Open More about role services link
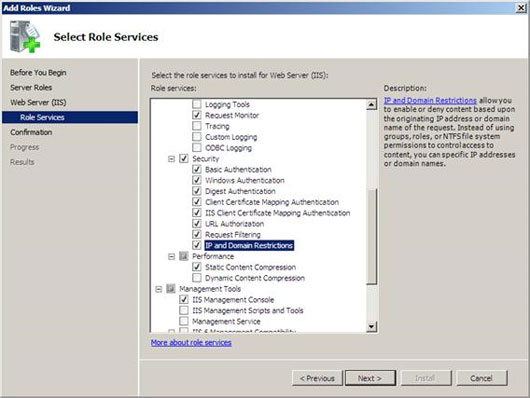Screen dimensions: 530x398 point(191,343)
